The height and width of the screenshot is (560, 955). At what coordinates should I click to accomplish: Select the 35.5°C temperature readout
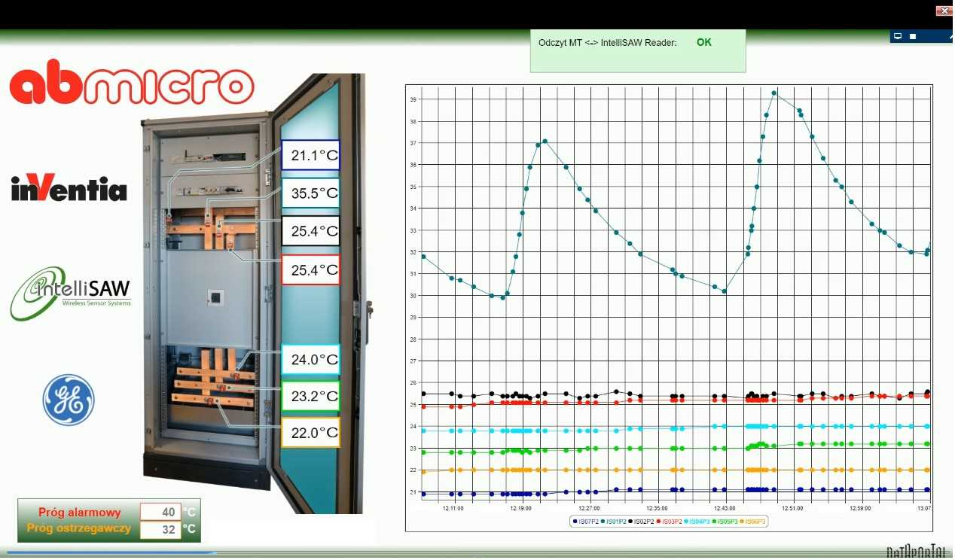tap(310, 193)
